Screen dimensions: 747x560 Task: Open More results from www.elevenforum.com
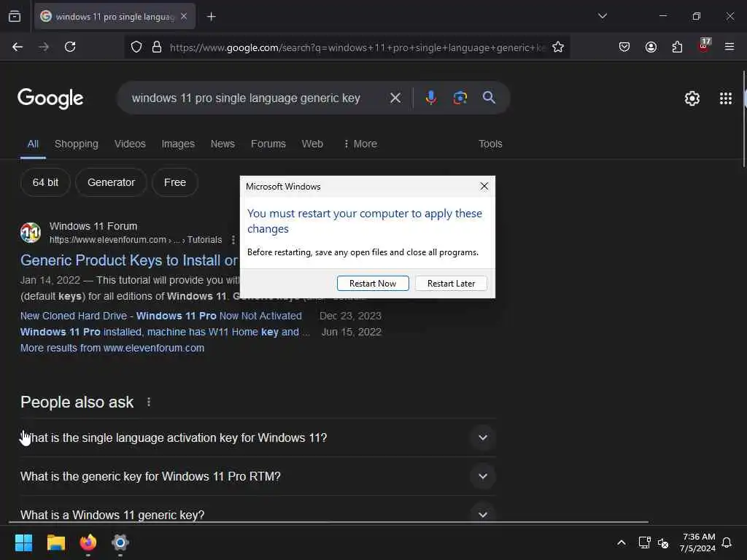pyautogui.click(x=112, y=348)
